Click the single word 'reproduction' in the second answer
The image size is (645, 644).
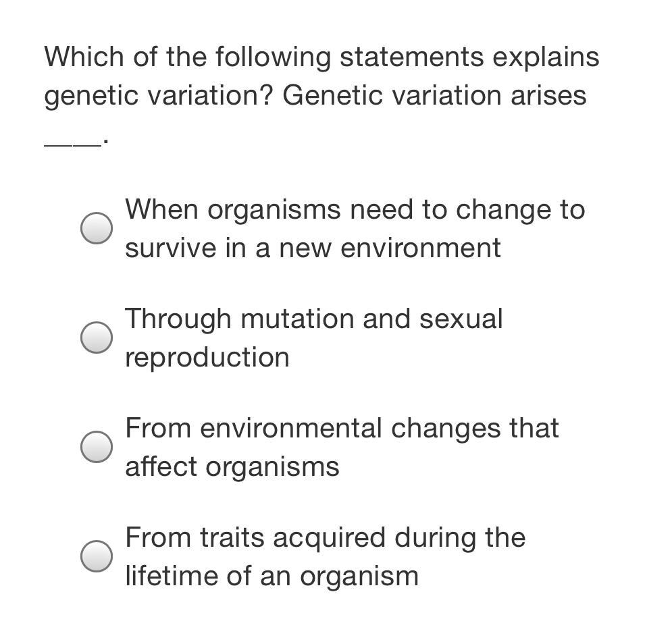tap(207, 358)
